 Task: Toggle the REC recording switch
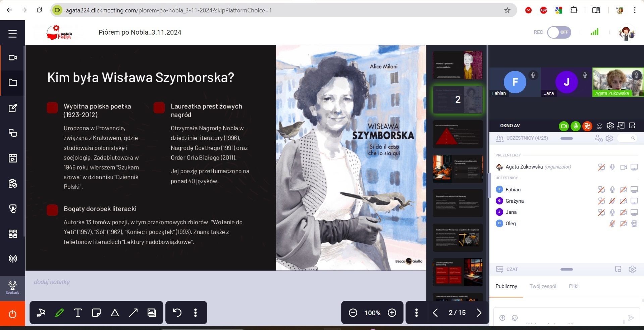[559, 33]
